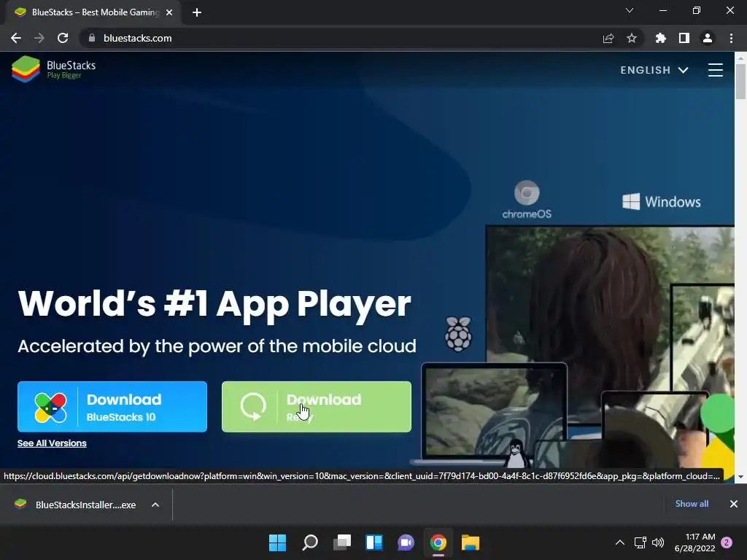Viewport: 747px width, 560px height.
Task: Bookmark this tab with the star icon
Action: click(x=632, y=38)
